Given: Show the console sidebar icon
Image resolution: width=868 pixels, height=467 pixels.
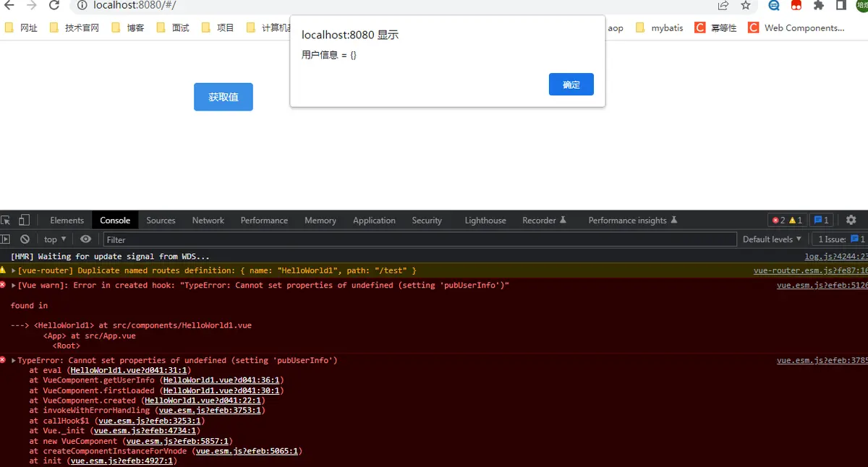Looking at the screenshot, I should click(6, 239).
